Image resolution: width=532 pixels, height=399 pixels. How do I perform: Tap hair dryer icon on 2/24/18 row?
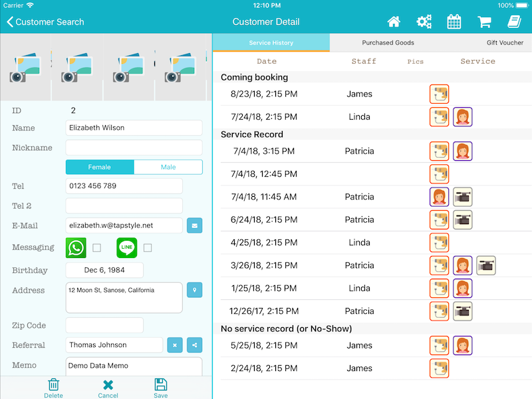[x=440, y=368]
